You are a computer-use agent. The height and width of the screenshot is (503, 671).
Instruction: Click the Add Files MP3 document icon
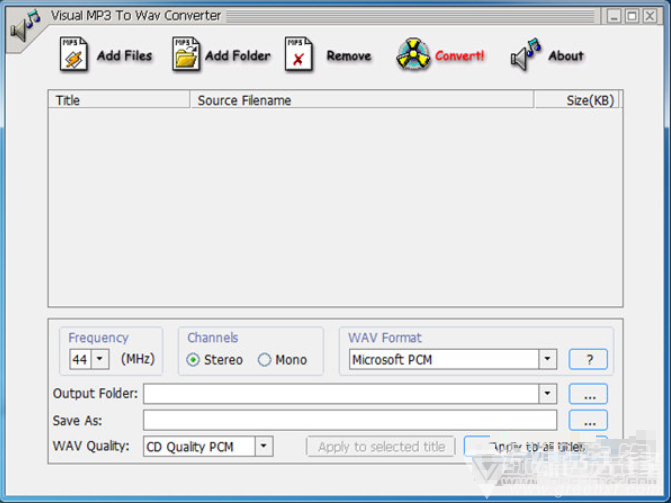pos(74,54)
